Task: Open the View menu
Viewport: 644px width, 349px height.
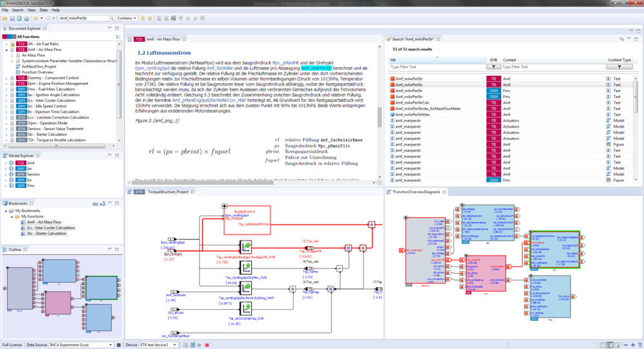Action: click(31, 10)
